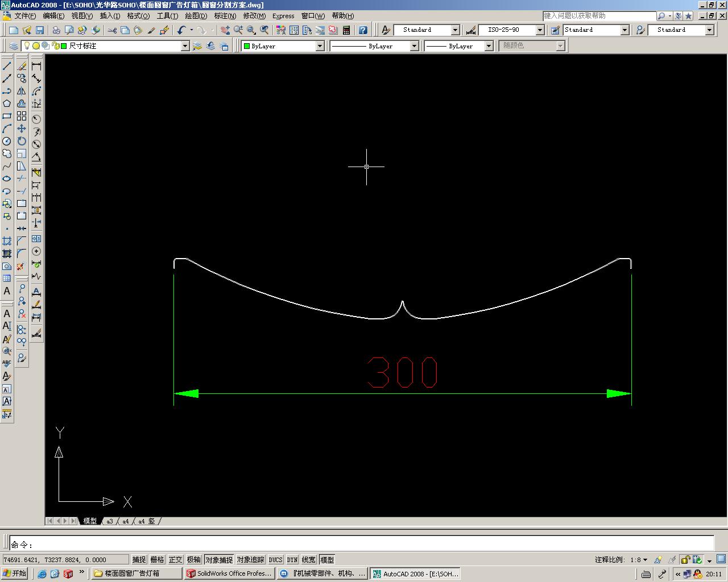
Task: Toggle 捕捉 (snap) mode in status bar
Action: click(139, 560)
